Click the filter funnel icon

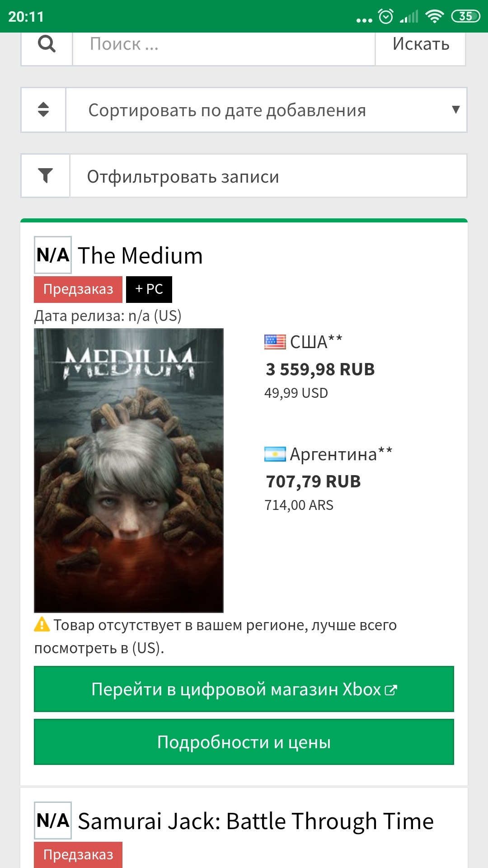coord(45,175)
